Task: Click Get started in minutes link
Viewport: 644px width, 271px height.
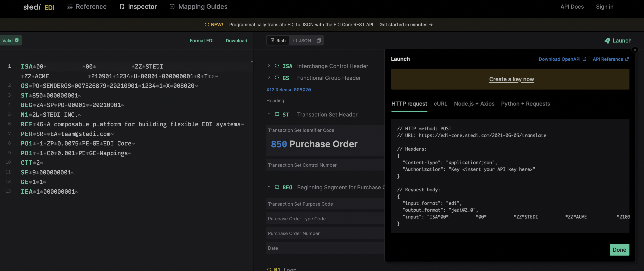Action: [406, 24]
